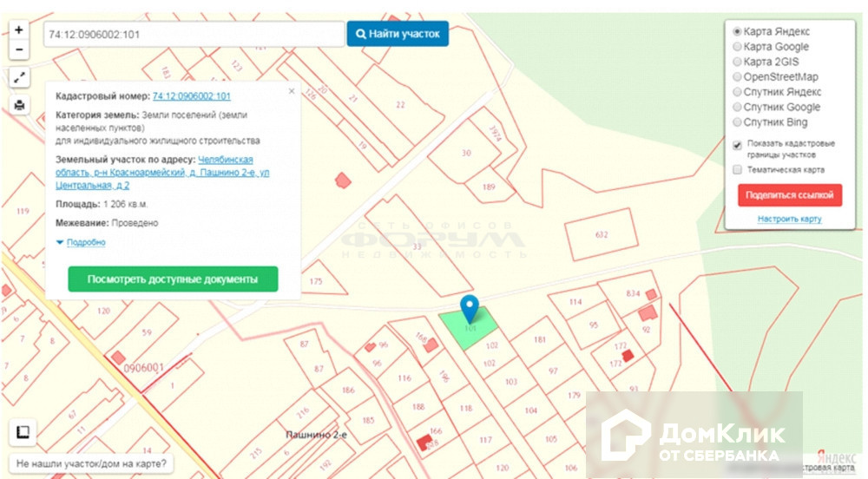Click parcel 181 on the map

(540, 339)
